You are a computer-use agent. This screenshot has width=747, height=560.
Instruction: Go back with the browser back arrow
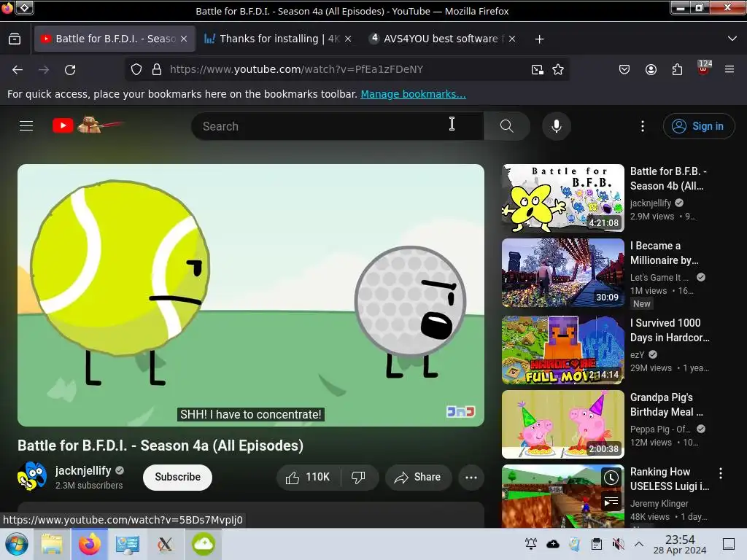18,69
